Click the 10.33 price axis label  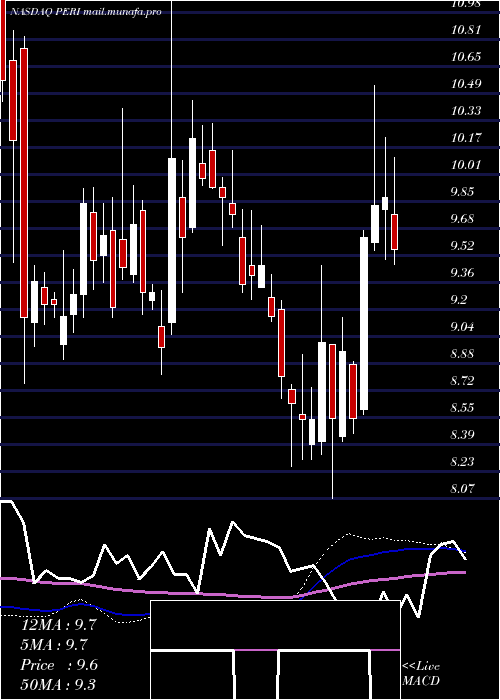click(466, 111)
